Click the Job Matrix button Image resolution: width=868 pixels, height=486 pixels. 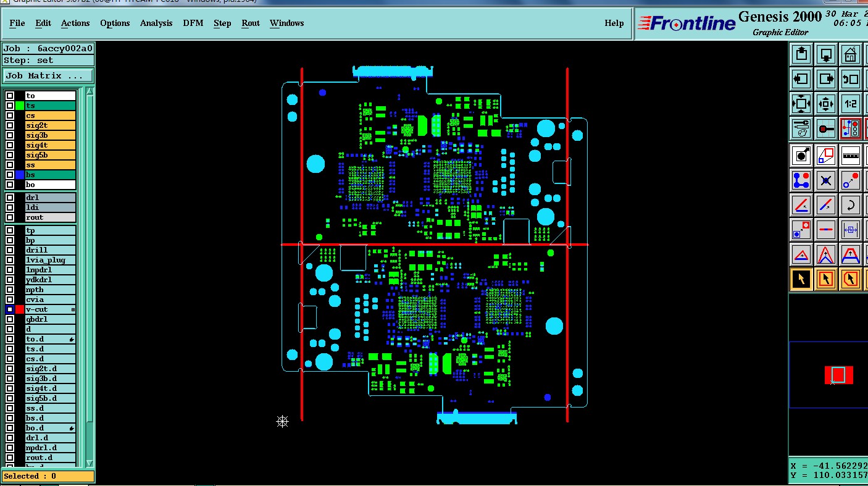coord(48,75)
